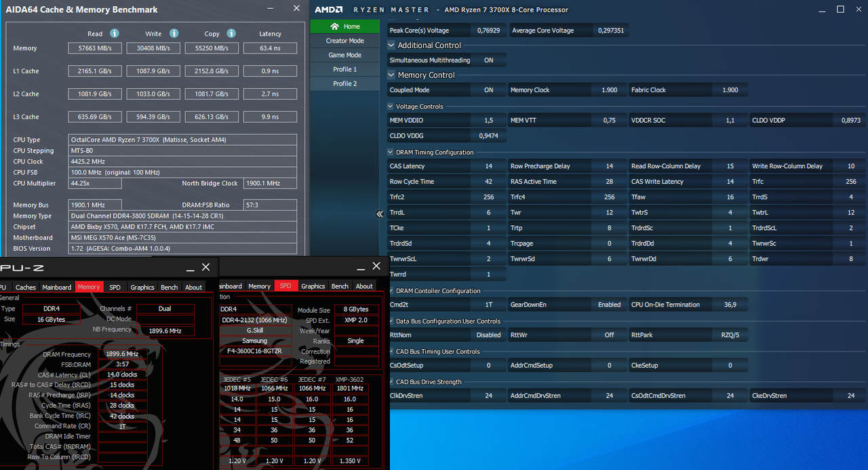Open the Caches tab in left CPU-Z window
Screen dimensions: 868x470
click(x=26, y=287)
